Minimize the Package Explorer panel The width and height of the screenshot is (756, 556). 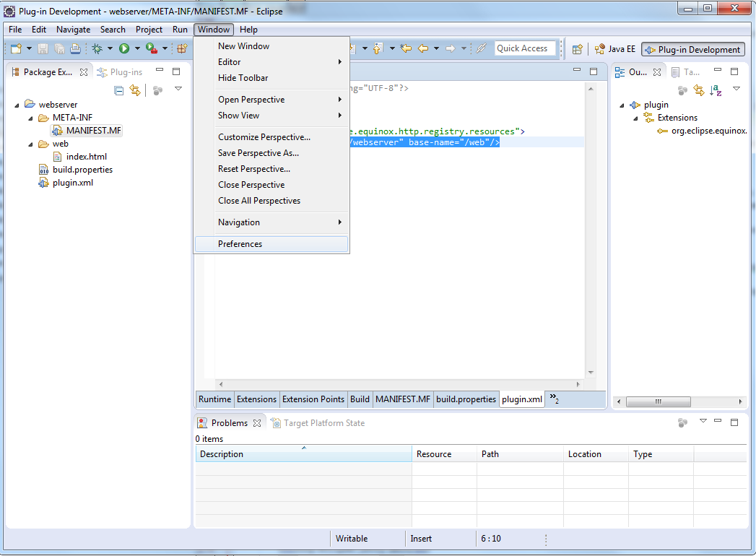click(160, 71)
